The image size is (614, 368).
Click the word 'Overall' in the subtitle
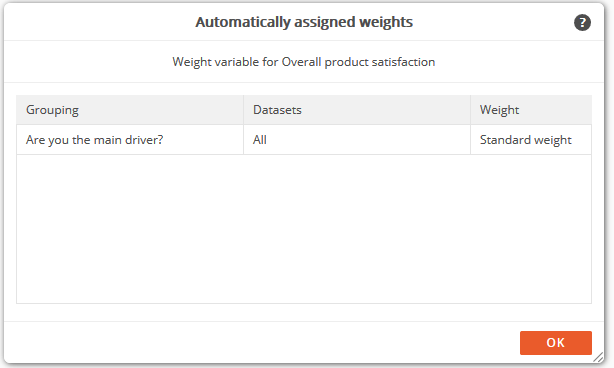click(302, 62)
